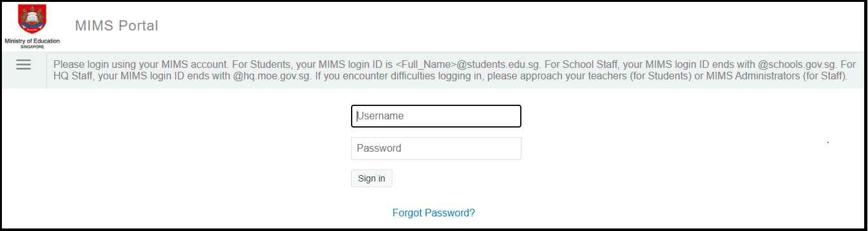
Task: Open the hamburger menu icon
Action: coord(24,65)
